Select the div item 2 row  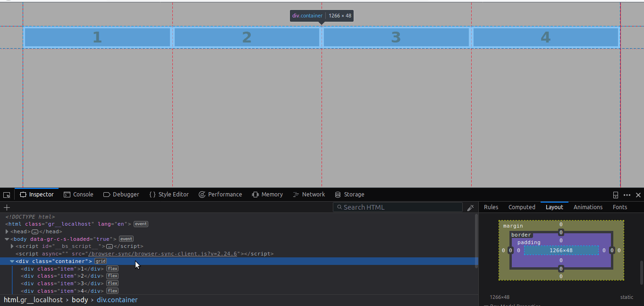(x=239, y=276)
